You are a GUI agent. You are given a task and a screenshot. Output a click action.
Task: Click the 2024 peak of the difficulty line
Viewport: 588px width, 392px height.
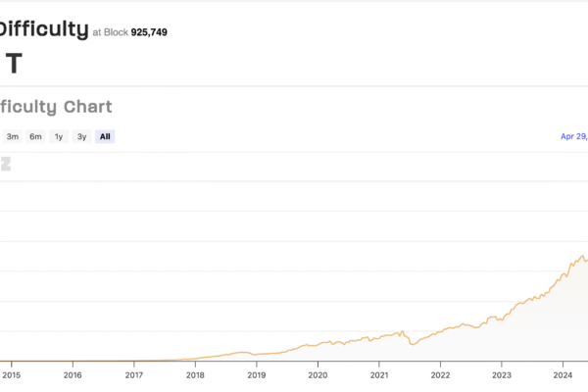[584, 257]
